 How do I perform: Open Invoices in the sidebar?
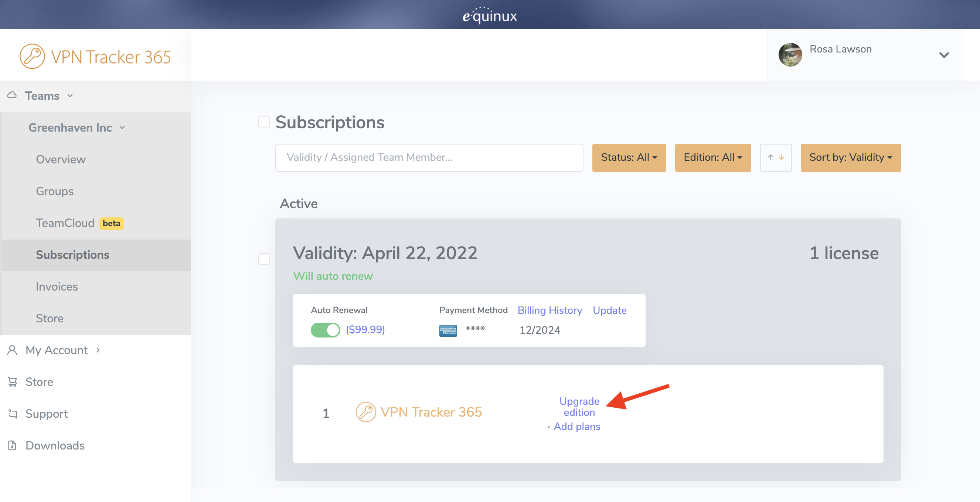click(57, 286)
